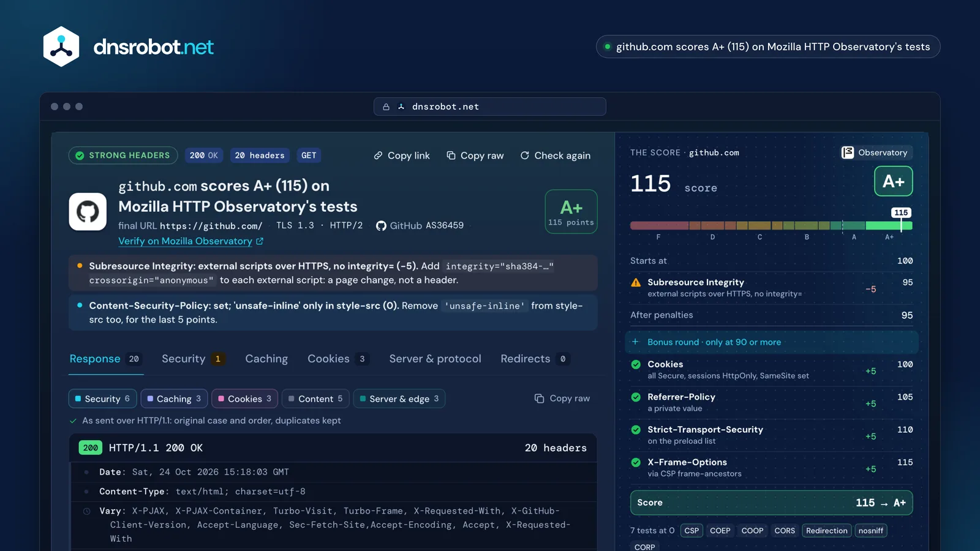980x551 pixels.
Task: Click the Check again refresh icon
Action: [x=525, y=156]
